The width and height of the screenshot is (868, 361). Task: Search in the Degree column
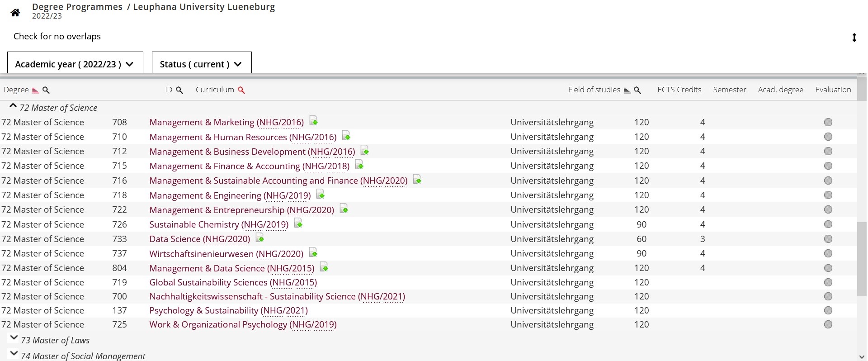[46, 90]
